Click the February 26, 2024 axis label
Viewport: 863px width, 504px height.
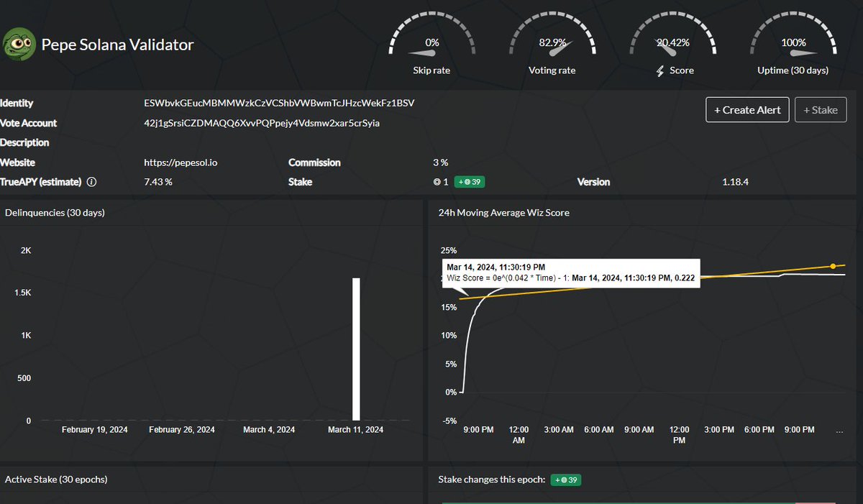click(x=181, y=430)
